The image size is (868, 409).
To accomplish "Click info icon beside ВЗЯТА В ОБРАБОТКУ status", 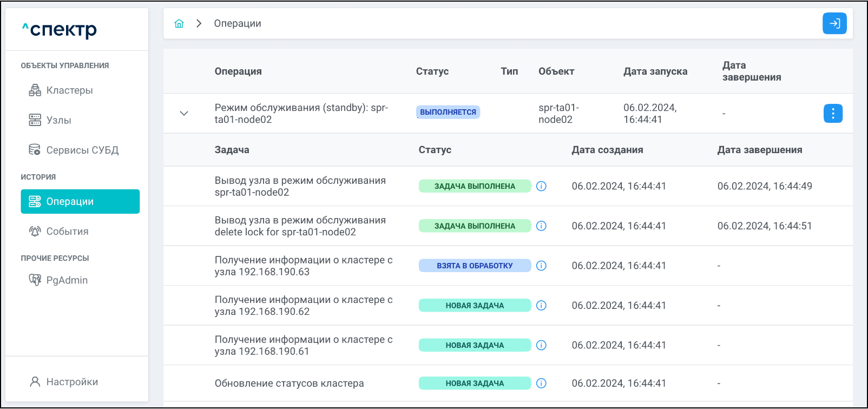I will 541,266.
